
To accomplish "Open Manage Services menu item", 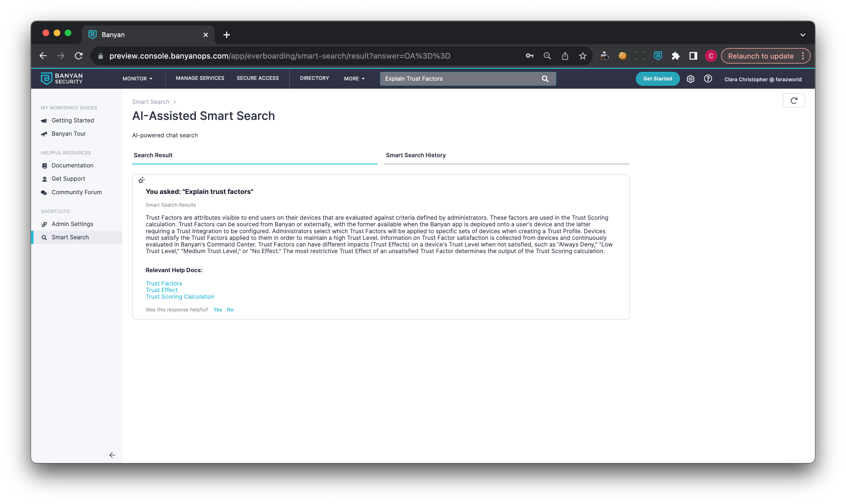I will tap(200, 78).
